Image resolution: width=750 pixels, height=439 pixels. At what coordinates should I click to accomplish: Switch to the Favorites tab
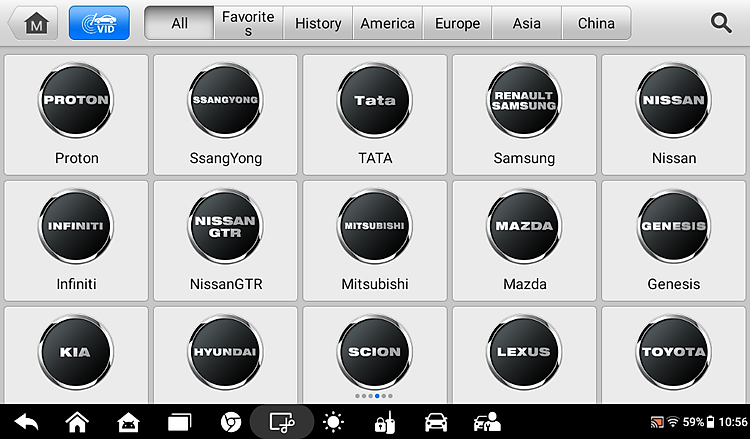click(x=248, y=23)
